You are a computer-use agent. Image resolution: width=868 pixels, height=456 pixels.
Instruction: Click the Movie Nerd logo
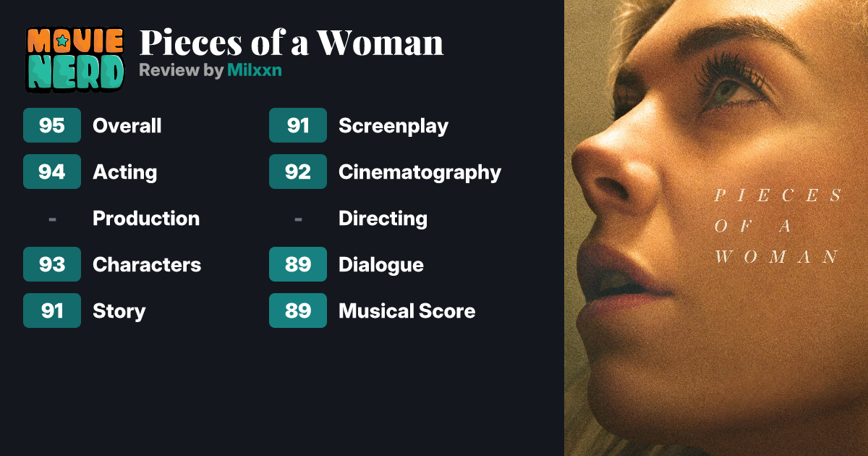point(75,59)
